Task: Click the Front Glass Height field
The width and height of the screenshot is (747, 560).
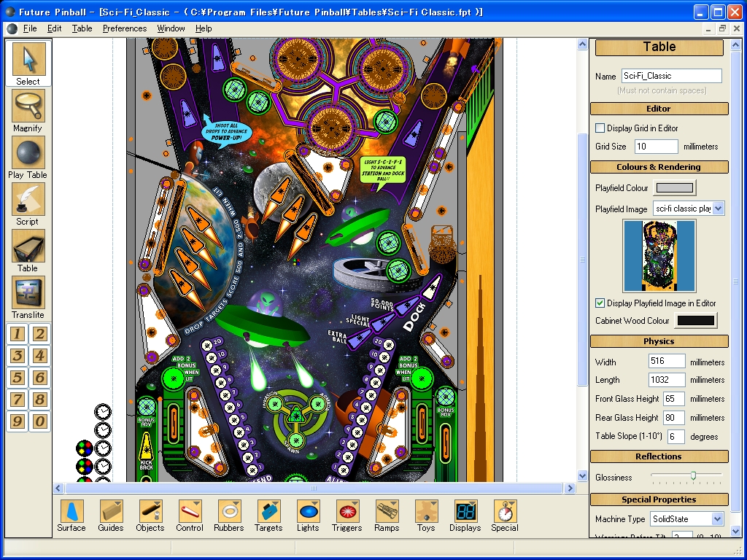Action: point(673,399)
